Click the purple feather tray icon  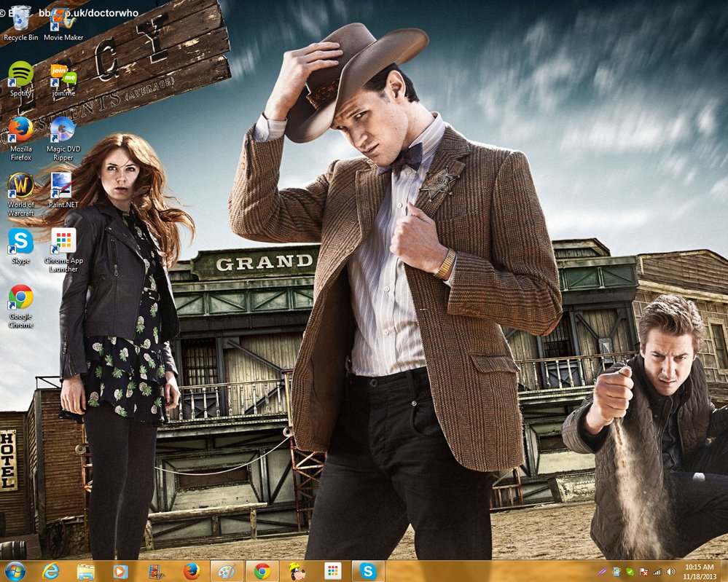click(x=602, y=572)
